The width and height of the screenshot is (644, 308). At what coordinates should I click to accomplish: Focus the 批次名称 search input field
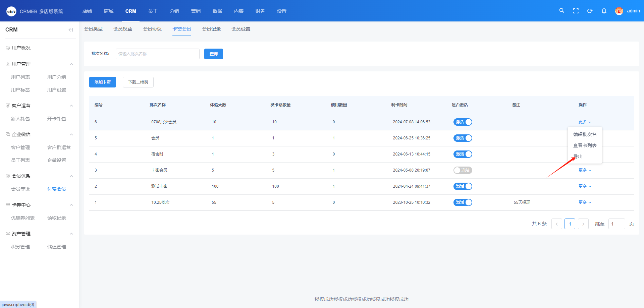coord(157,54)
